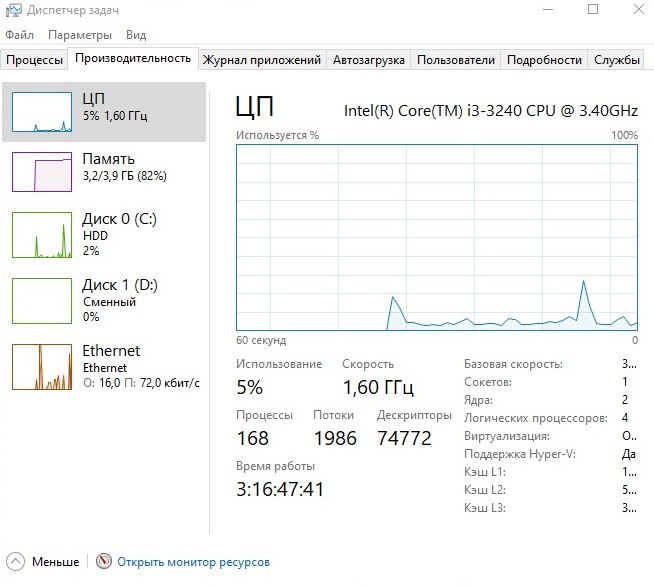Click the Сменный disk type text
This screenshot has height=585, width=654.
109,302
